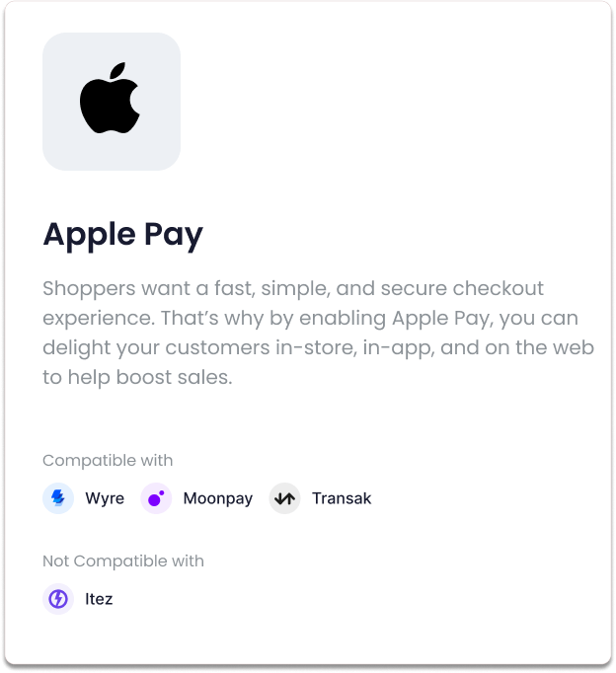Click the blue Wyre logo icon
616x673 pixels.
click(58, 498)
